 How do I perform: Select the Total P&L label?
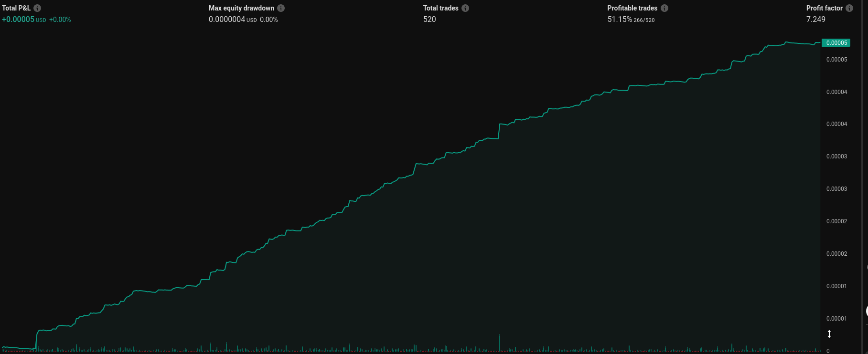point(16,8)
